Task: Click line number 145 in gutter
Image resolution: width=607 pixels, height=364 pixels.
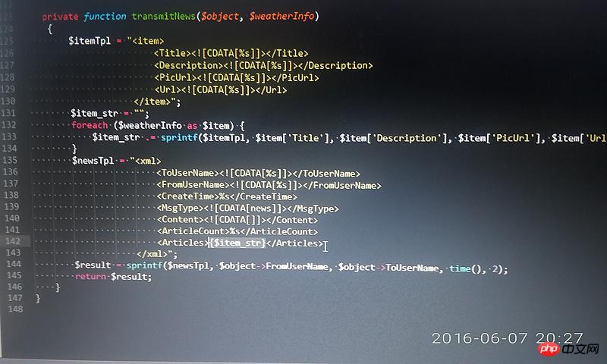Action: (x=14, y=275)
